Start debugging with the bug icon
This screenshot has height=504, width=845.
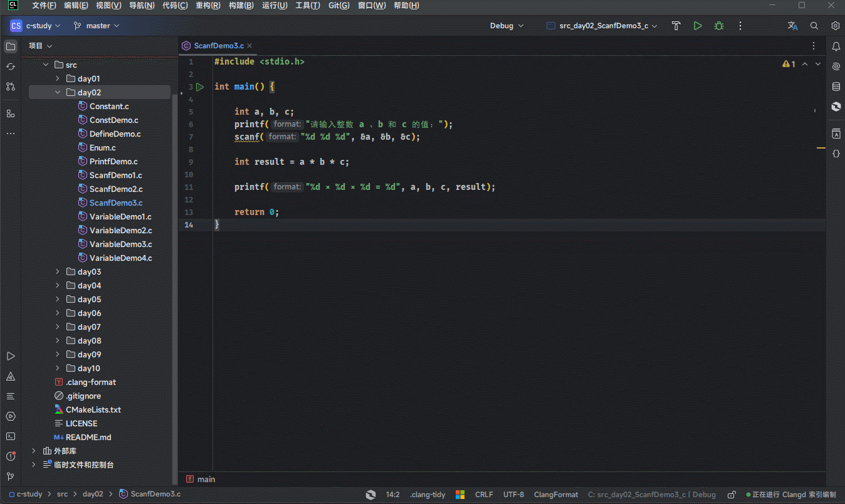718,26
